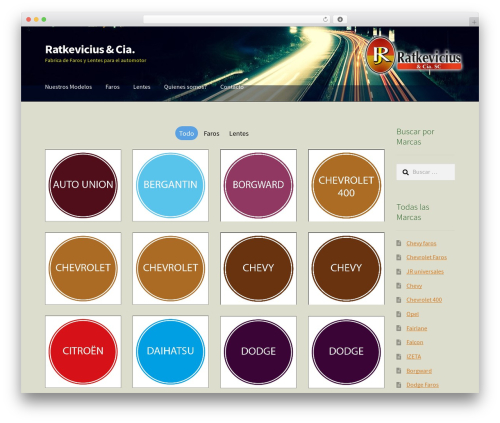Click the page icon beside Falcon

tap(399, 342)
